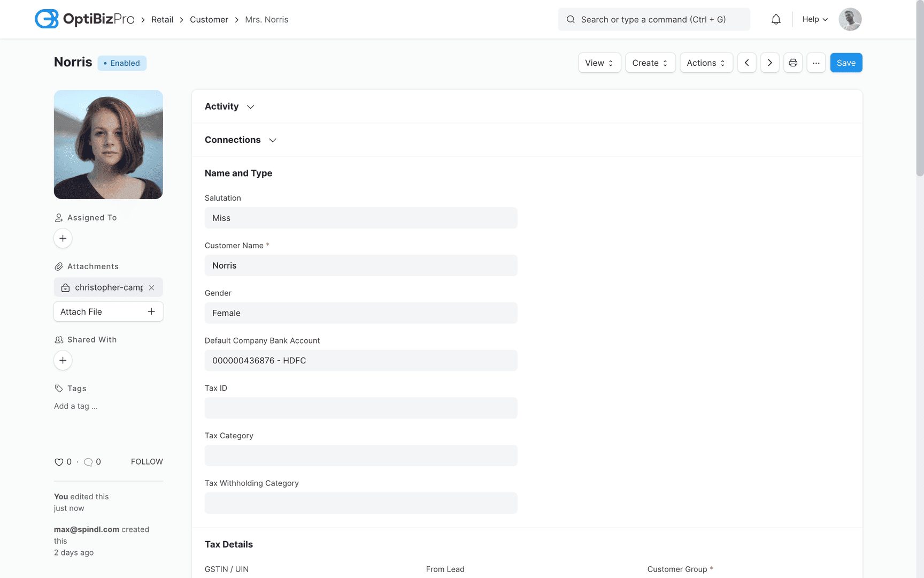Click the OptiBizPro logo
The image size is (924, 578).
pos(84,19)
